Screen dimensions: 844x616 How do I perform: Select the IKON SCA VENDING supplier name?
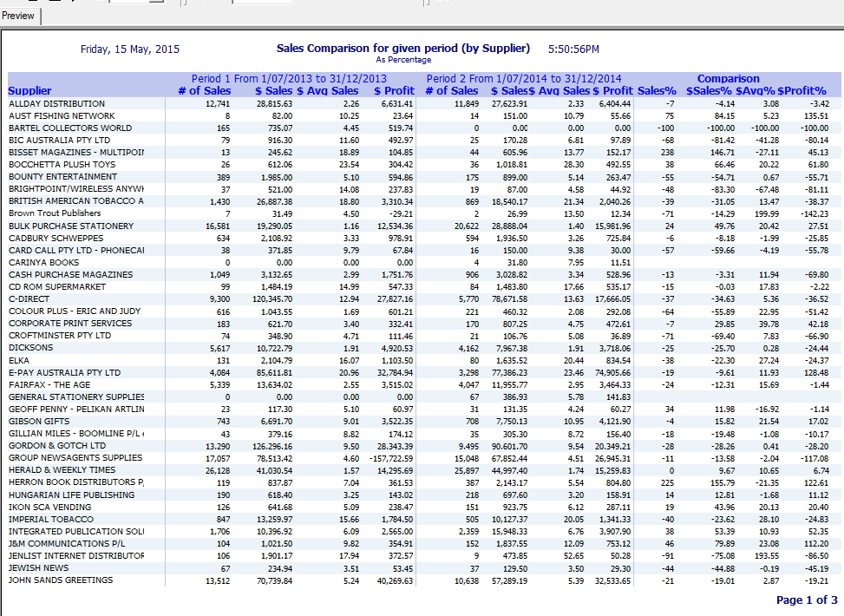coord(50,507)
